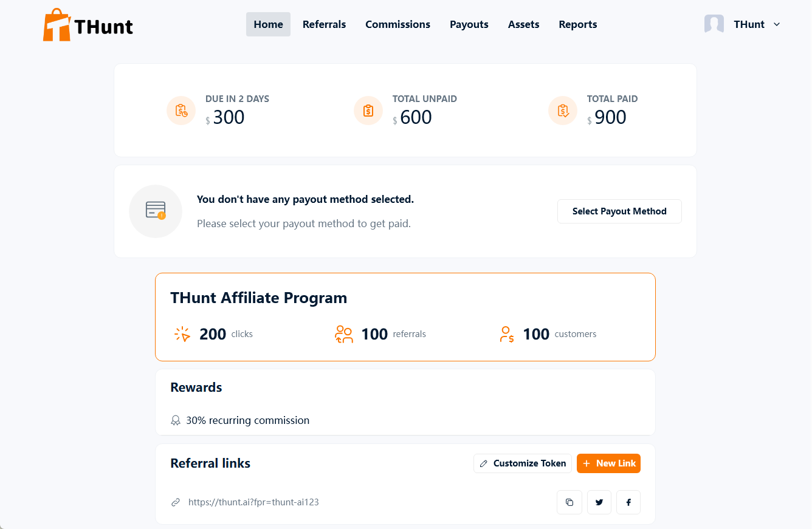Screen dimensions: 812x529
Task: Click the customers dollar person icon
Action: (506, 334)
